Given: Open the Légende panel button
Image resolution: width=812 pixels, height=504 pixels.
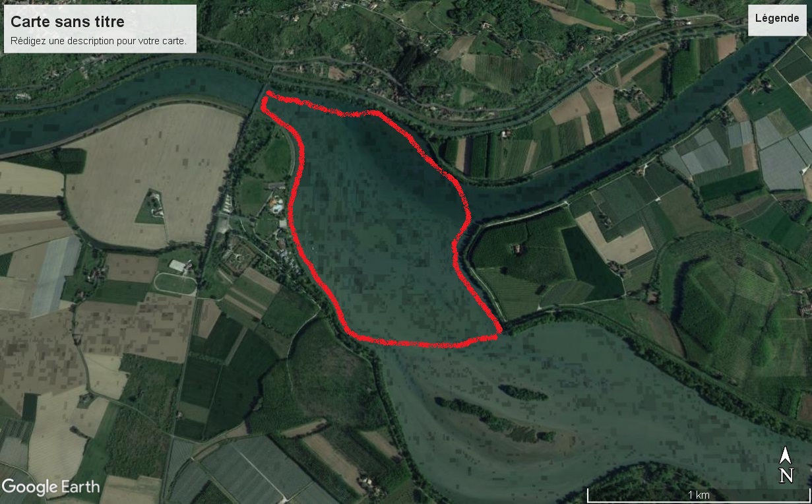Looking at the screenshot, I should [777, 18].
